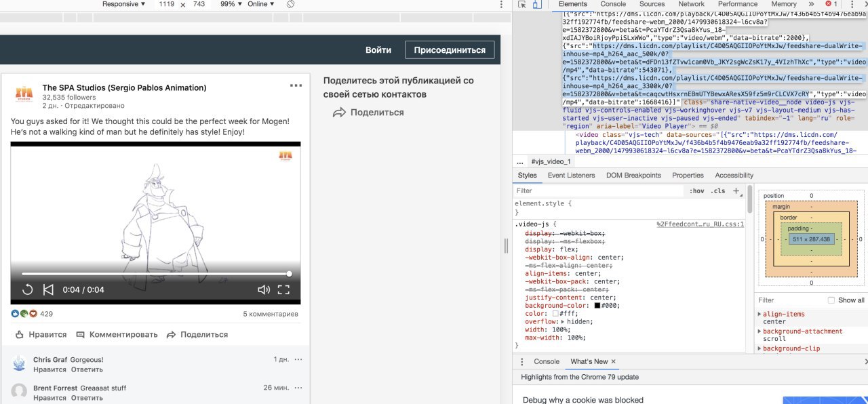Focus the Computed Filter input field
This screenshot has width=868, height=404.
coord(789,300)
